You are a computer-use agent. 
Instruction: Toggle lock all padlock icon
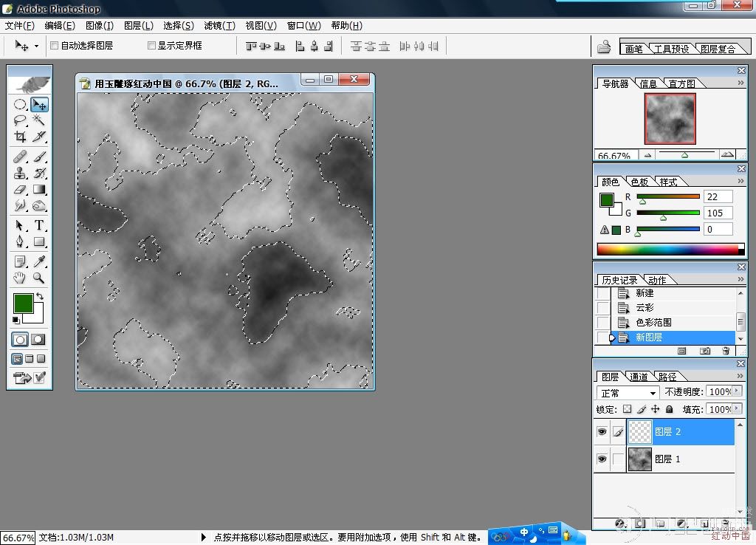[669, 409]
